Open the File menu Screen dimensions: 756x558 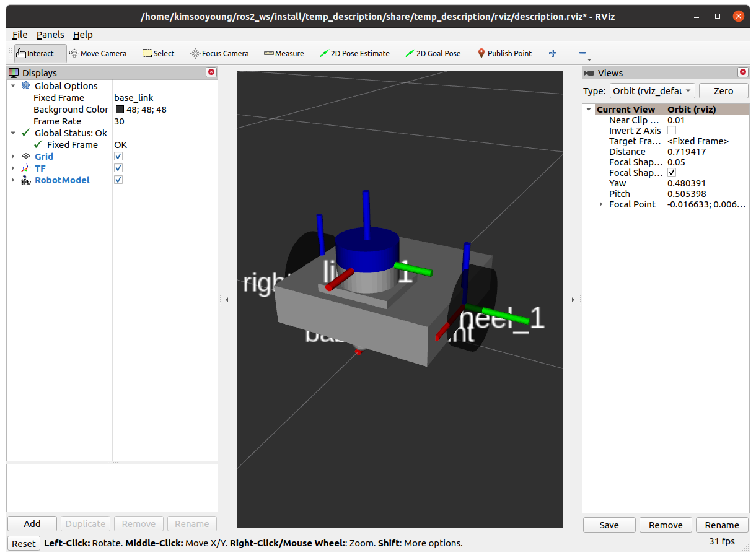tap(20, 35)
